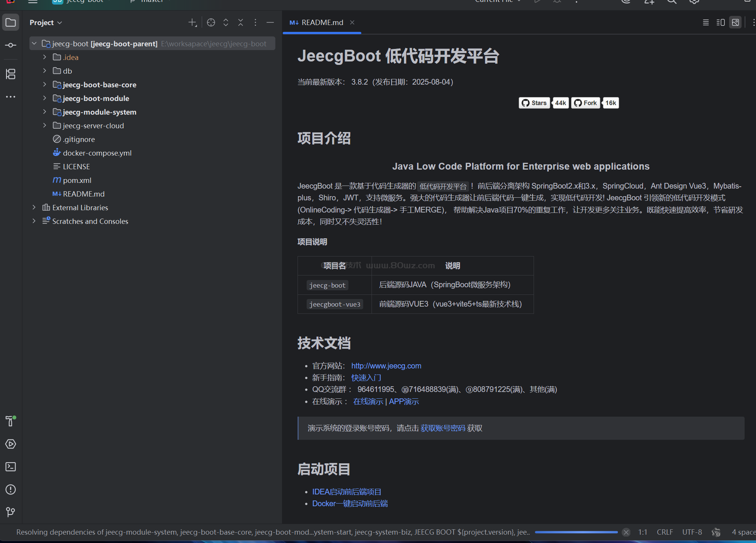The height and width of the screenshot is (543, 756).
Task: Hide the Project panel
Action: point(270,22)
